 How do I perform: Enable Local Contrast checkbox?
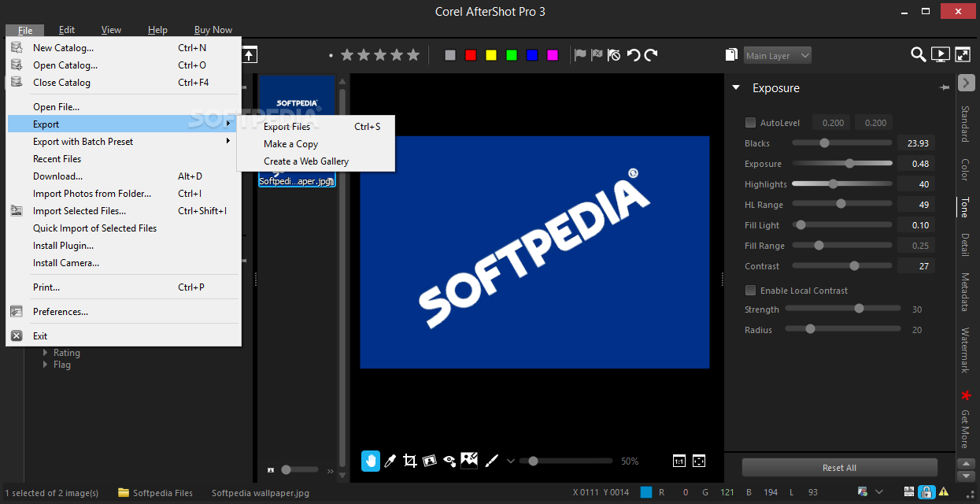click(750, 291)
